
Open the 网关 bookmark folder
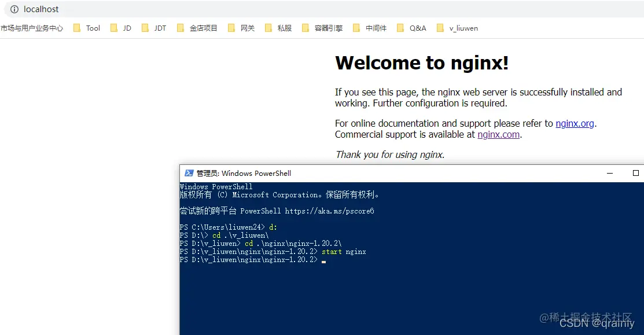241,28
